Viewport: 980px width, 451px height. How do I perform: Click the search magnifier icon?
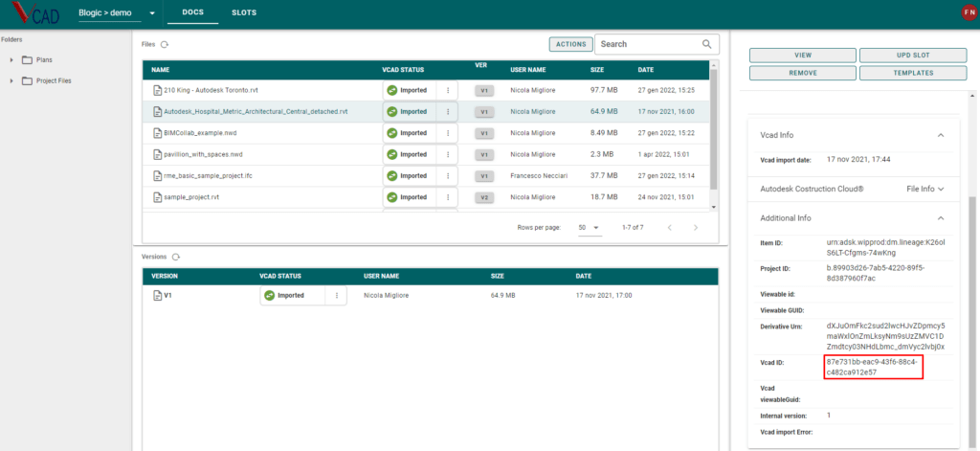click(x=707, y=44)
